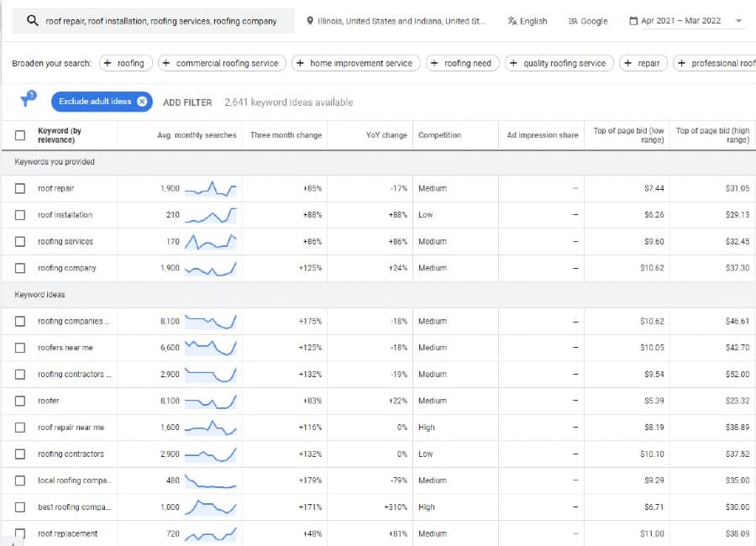Click the local roofing compa keyword text
This screenshot has width=756, height=546.
74,480
